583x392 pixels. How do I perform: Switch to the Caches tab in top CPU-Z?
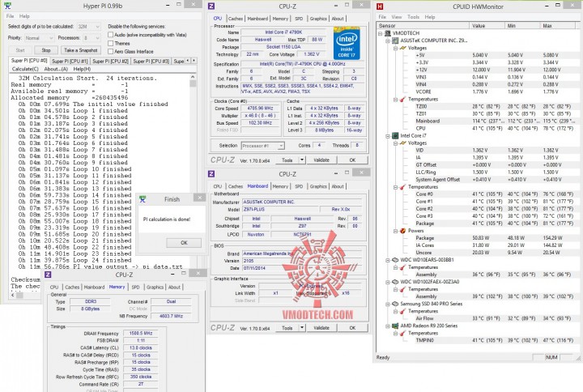tap(236, 19)
